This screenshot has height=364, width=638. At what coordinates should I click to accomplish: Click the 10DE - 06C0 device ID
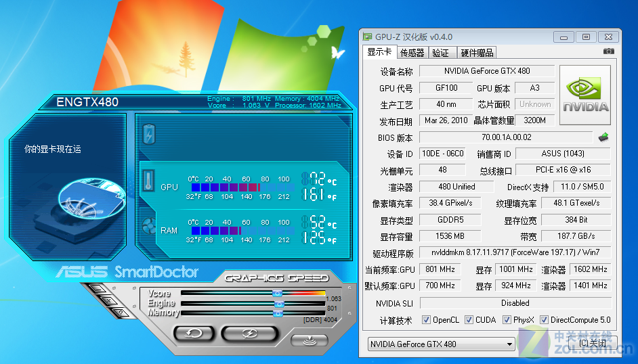[443, 154]
